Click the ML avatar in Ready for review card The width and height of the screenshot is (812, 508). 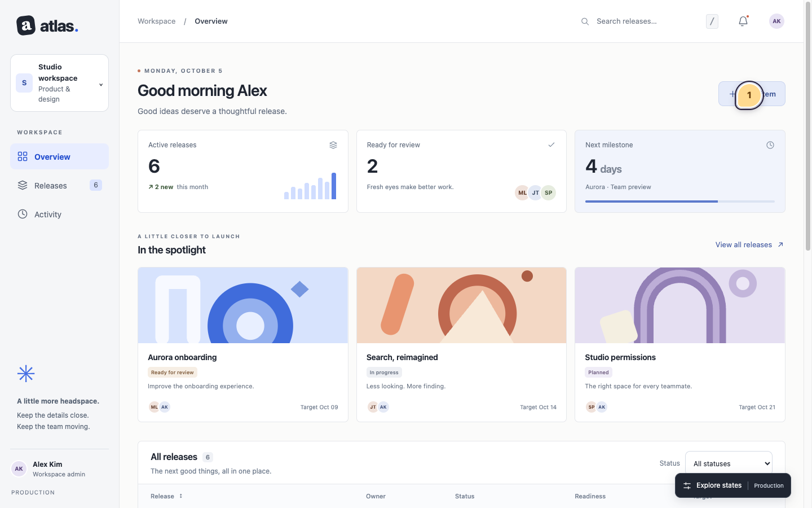pyautogui.click(x=522, y=192)
